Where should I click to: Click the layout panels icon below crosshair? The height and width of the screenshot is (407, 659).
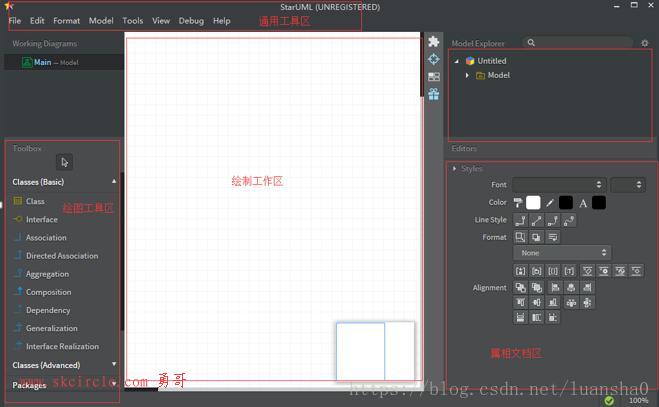[x=433, y=77]
